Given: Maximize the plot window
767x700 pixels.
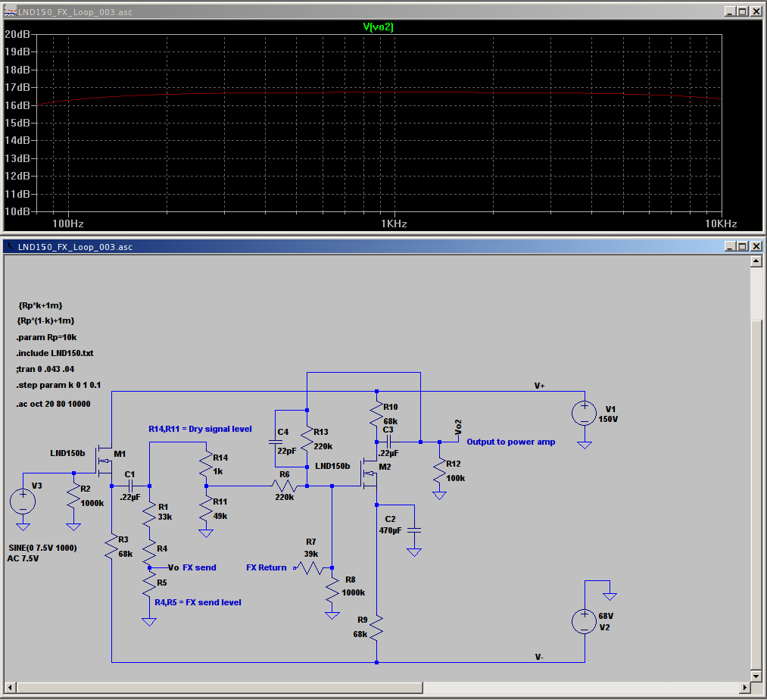Looking at the screenshot, I should pos(743,11).
